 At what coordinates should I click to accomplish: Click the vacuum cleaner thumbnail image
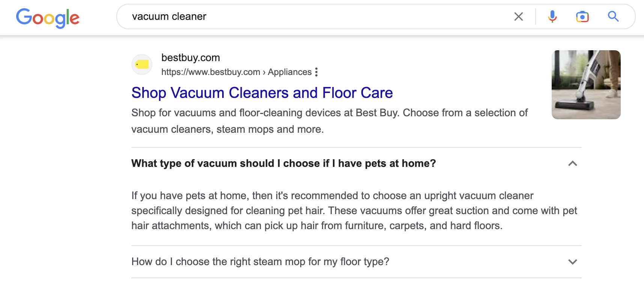[x=586, y=85]
